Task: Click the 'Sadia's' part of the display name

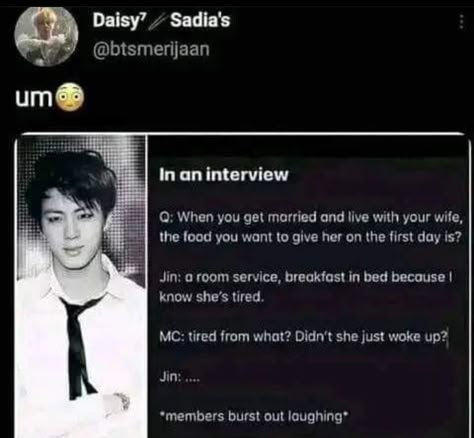Action: coord(200,20)
